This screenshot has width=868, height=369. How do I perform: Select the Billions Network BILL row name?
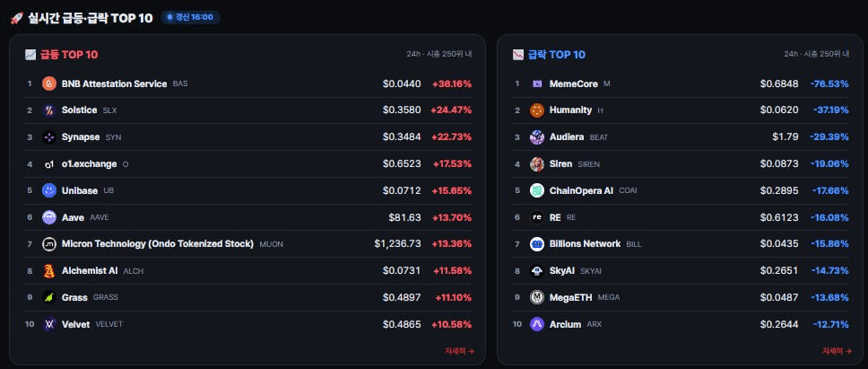(586, 244)
